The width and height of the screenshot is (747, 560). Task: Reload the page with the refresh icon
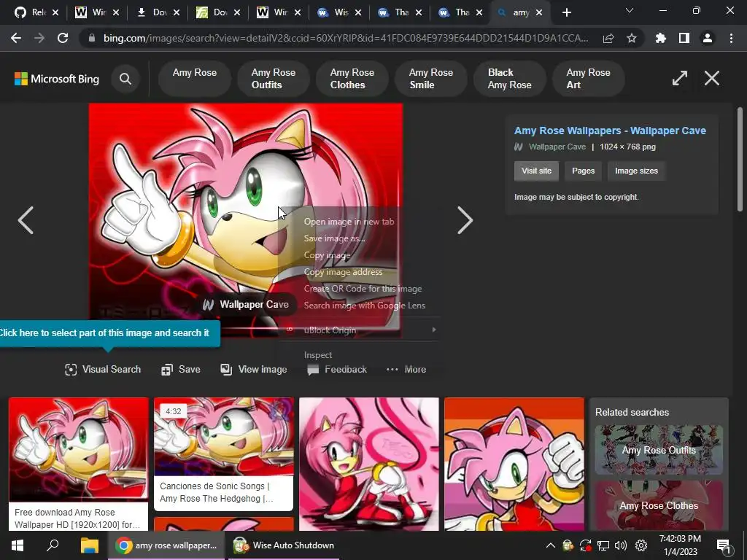point(63,38)
